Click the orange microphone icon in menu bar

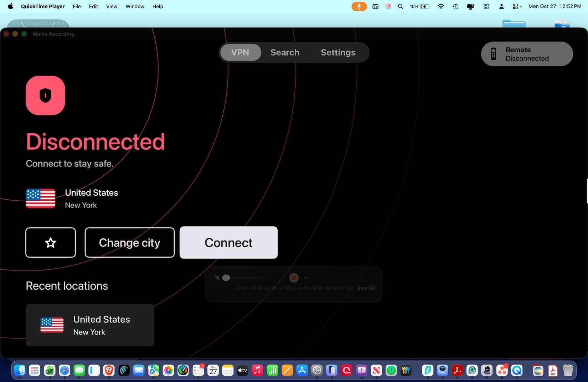pyautogui.click(x=359, y=6)
